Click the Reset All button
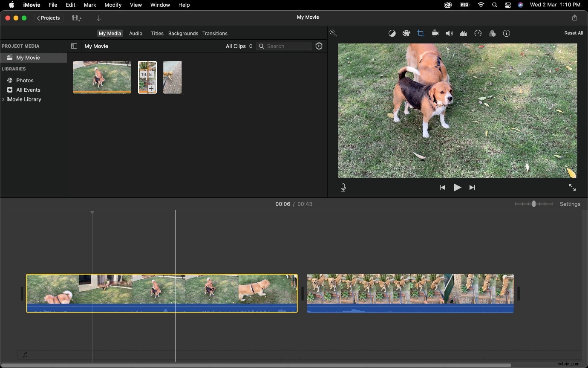588x368 pixels. point(573,33)
